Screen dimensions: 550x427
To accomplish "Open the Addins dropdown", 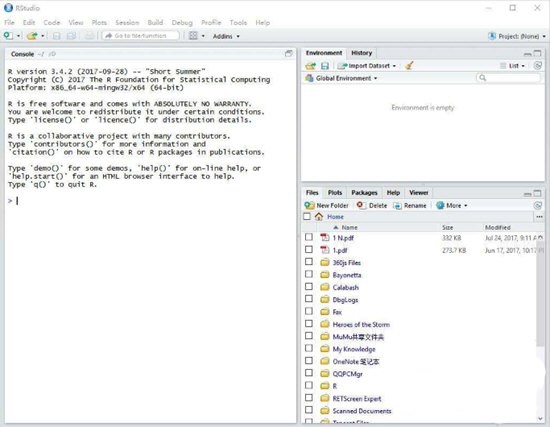I will tap(226, 36).
